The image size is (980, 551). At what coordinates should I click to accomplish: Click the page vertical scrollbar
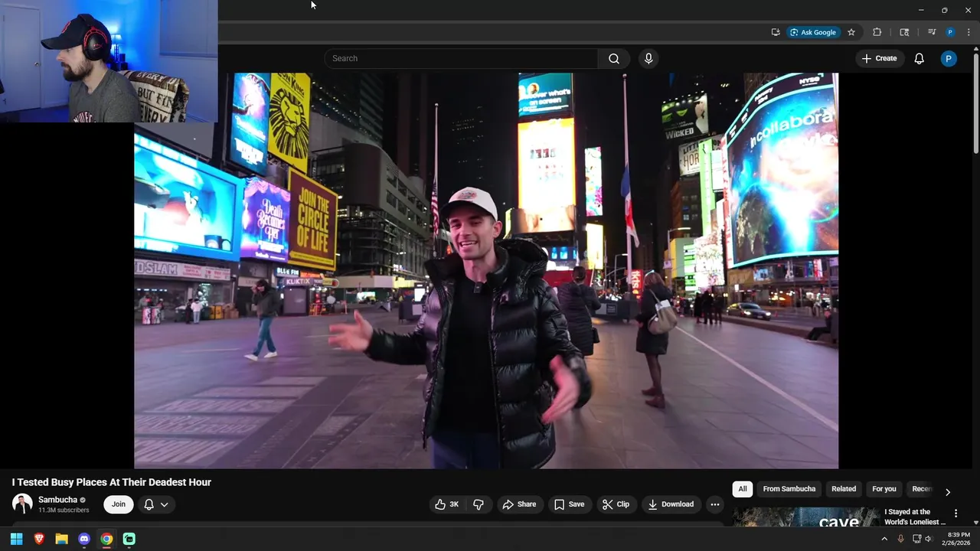click(x=976, y=102)
